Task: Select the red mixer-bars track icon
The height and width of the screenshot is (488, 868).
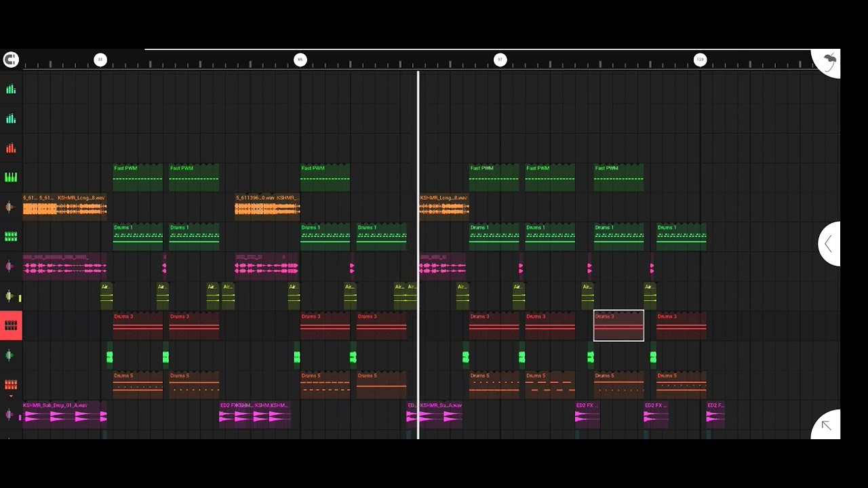Action: tap(11, 148)
